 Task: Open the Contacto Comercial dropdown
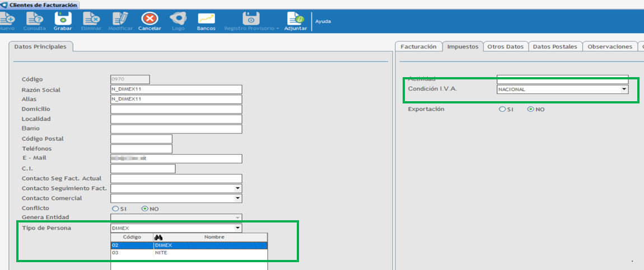point(237,198)
